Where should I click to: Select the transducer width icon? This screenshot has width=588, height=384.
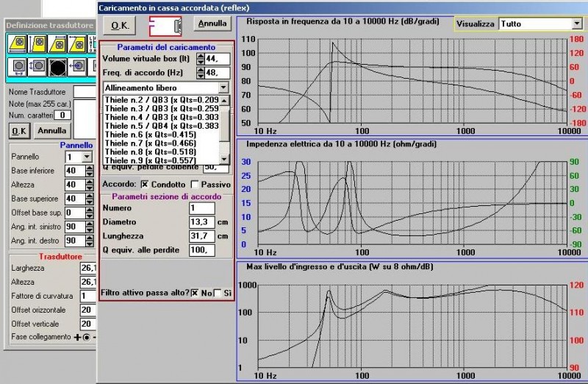[x=18, y=67]
